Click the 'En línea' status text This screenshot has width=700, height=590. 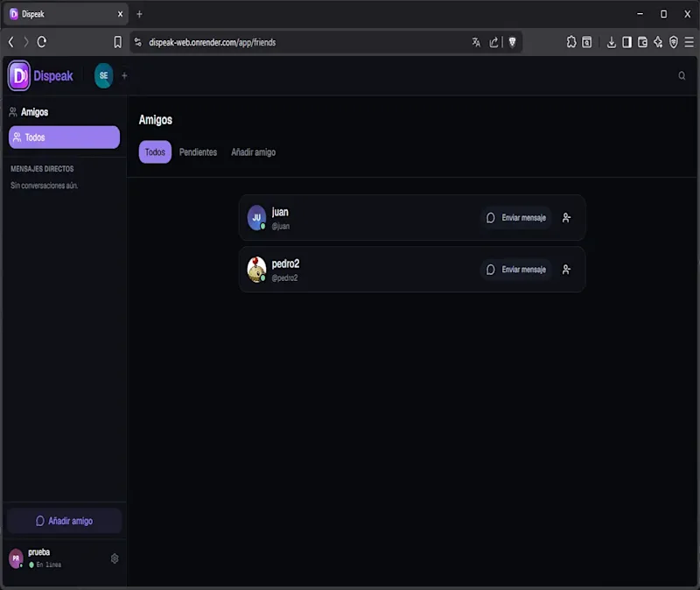tap(49, 565)
